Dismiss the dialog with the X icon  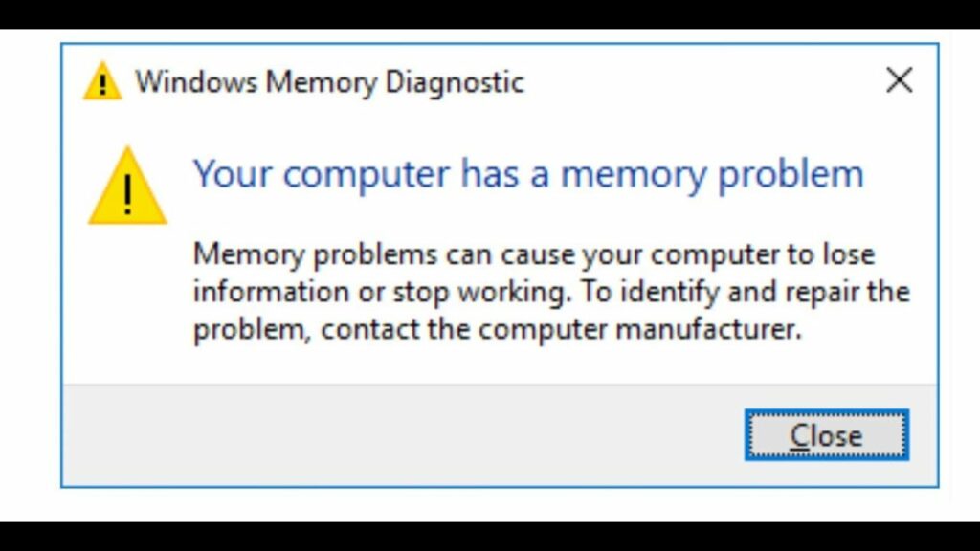[x=900, y=80]
